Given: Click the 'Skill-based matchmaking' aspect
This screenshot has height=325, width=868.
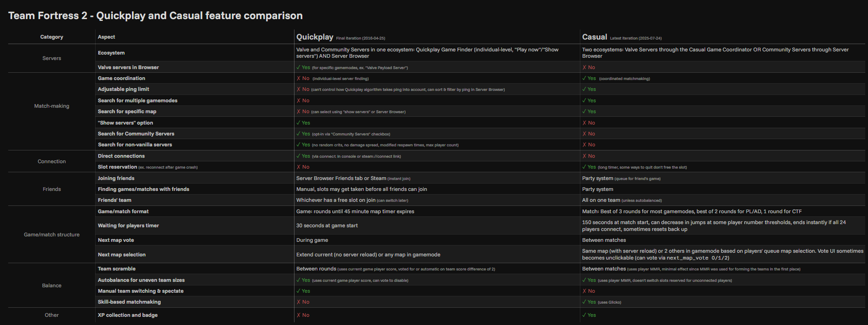Looking at the screenshot, I should [129, 302].
